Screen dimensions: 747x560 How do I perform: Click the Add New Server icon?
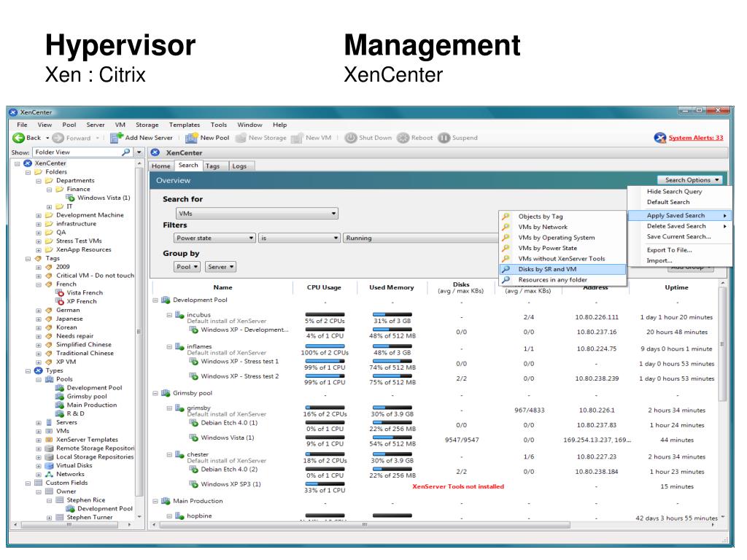(x=116, y=138)
